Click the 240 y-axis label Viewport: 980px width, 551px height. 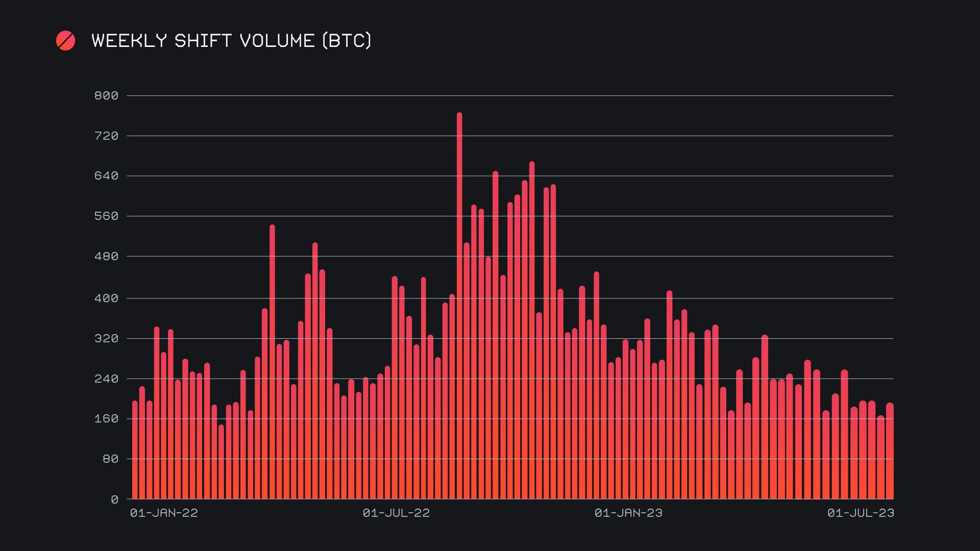click(x=106, y=379)
